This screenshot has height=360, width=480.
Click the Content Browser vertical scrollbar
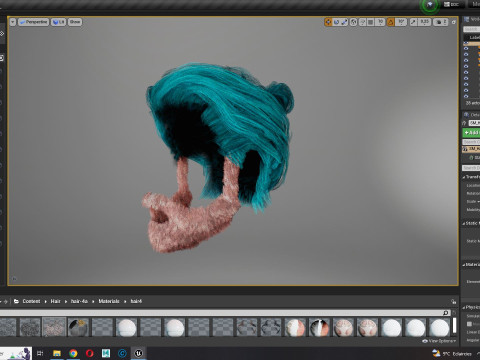(454, 325)
